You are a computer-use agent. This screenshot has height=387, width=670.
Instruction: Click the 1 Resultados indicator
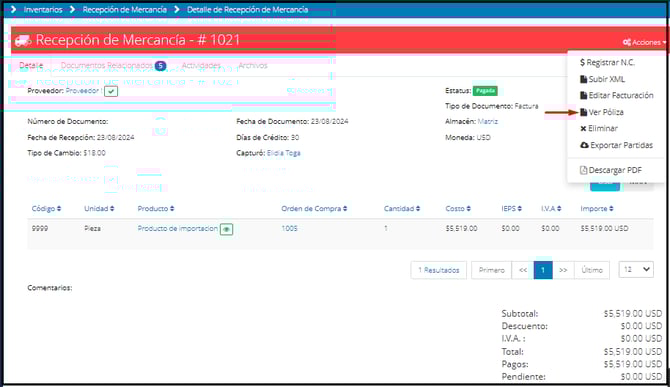coord(439,270)
